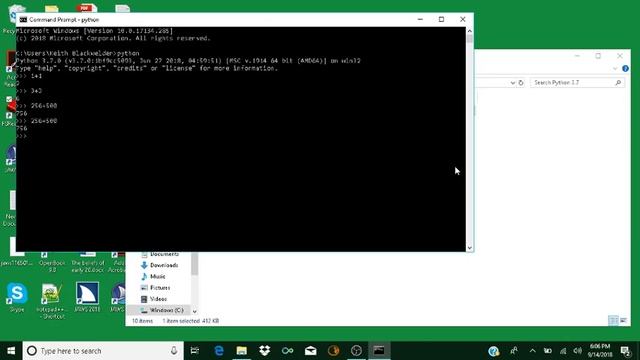This screenshot has height=360, width=640.
Task: Open the People icon in taskbar
Action: tap(514, 351)
